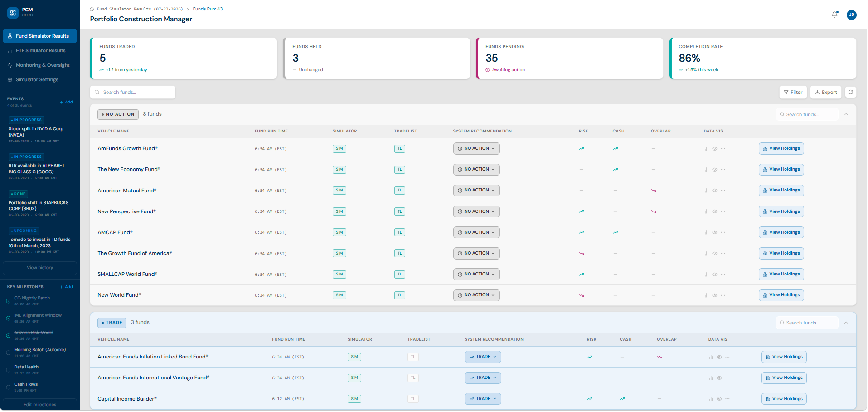Toggle eye icon for The New Economy Fund
868x412 pixels.
pyautogui.click(x=715, y=170)
